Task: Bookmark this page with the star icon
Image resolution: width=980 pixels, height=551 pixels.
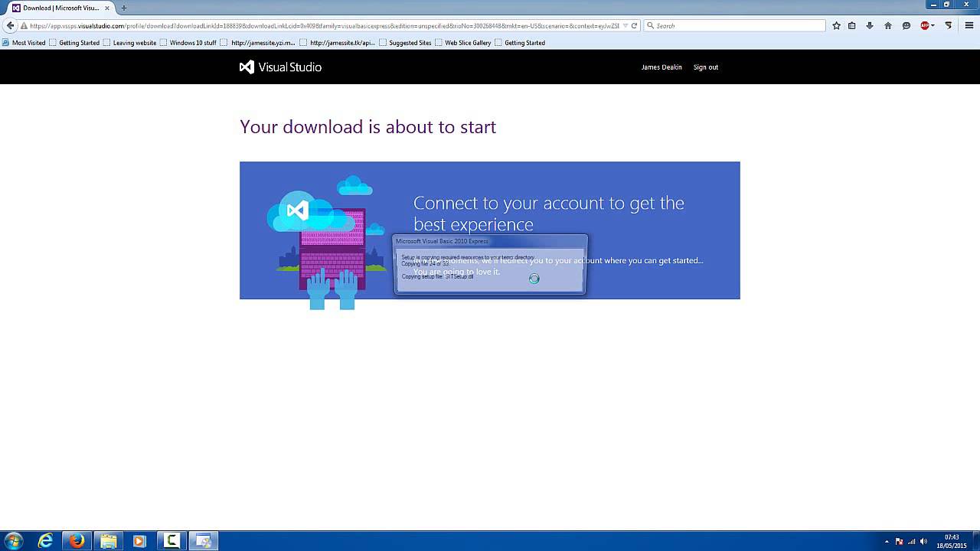Action: [x=836, y=25]
